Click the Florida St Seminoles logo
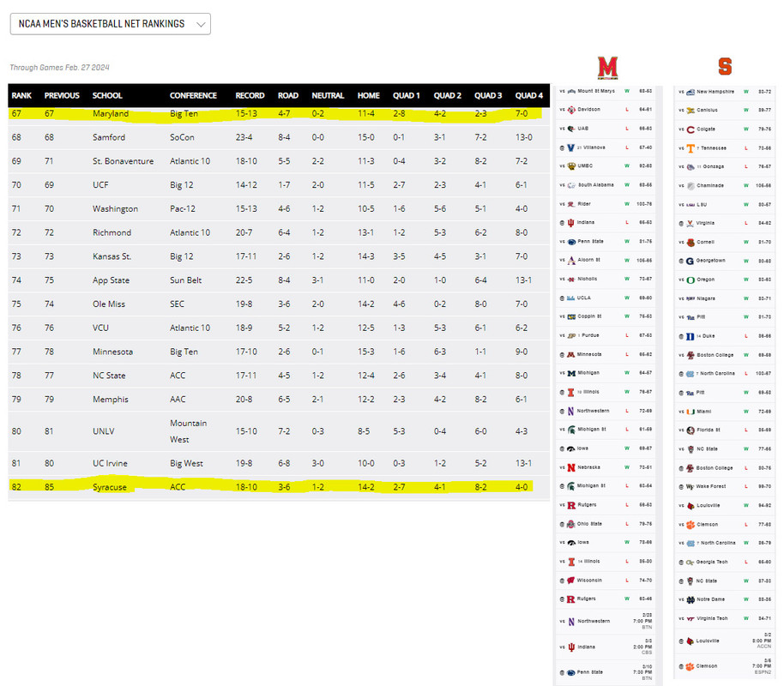This screenshot has height=686, width=784. pyautogui.click(x=691, y=430)
